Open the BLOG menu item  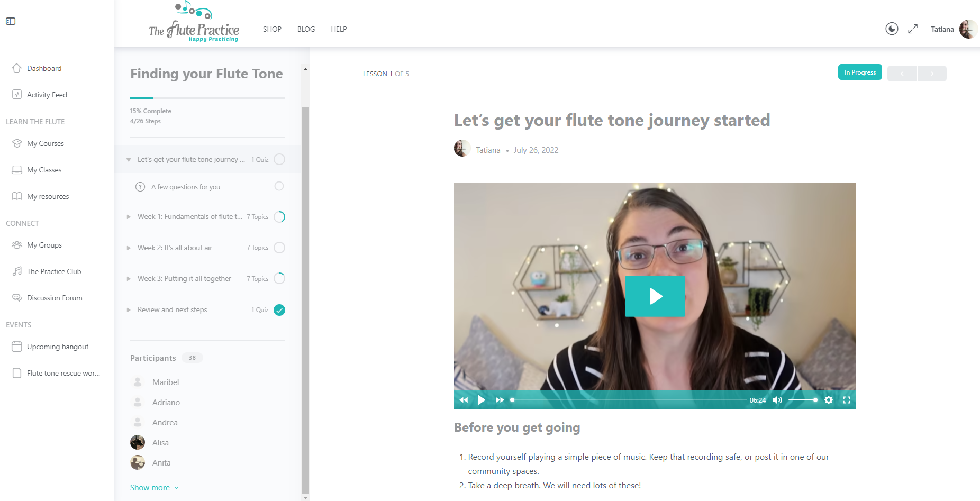(x=306, y=29)
